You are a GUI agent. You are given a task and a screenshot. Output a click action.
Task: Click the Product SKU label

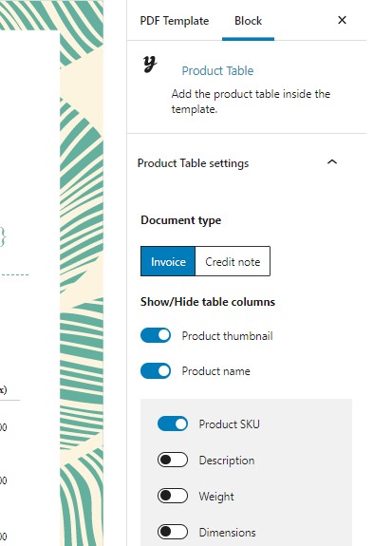229,424
